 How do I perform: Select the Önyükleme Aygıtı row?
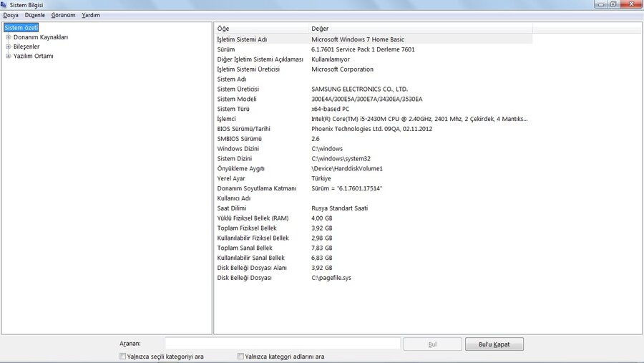pyautogui.click(x=374, y=168)
